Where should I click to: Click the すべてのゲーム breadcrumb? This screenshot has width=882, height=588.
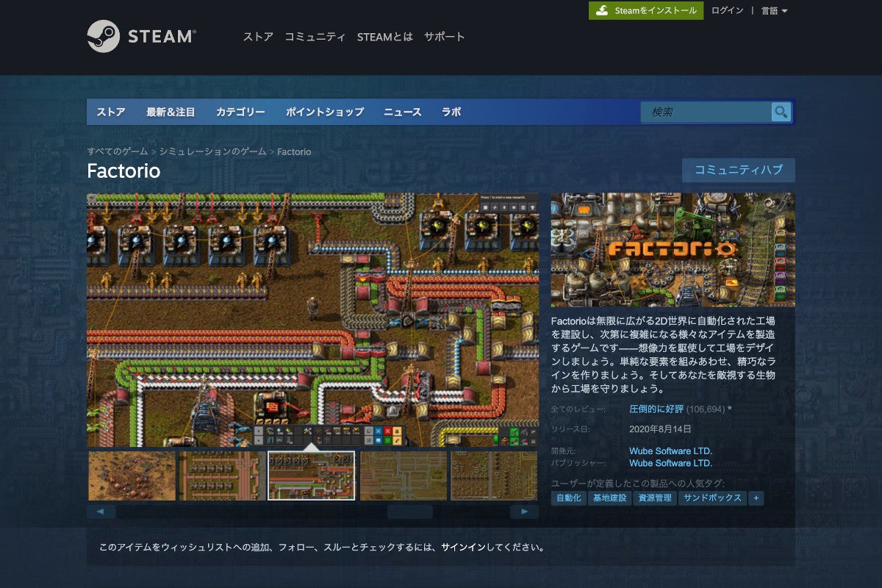coord(118,151)
